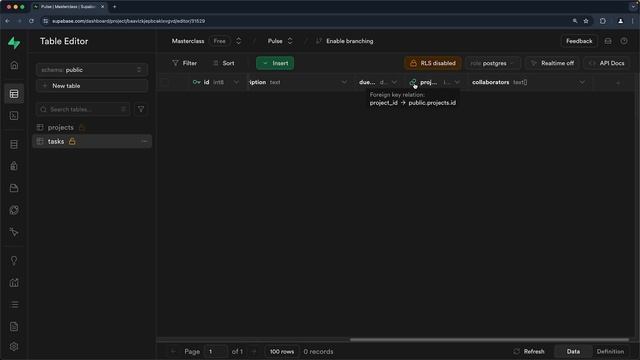
Task: Open Table Editor sidebar icon
Action: click(x=14, y=94)
